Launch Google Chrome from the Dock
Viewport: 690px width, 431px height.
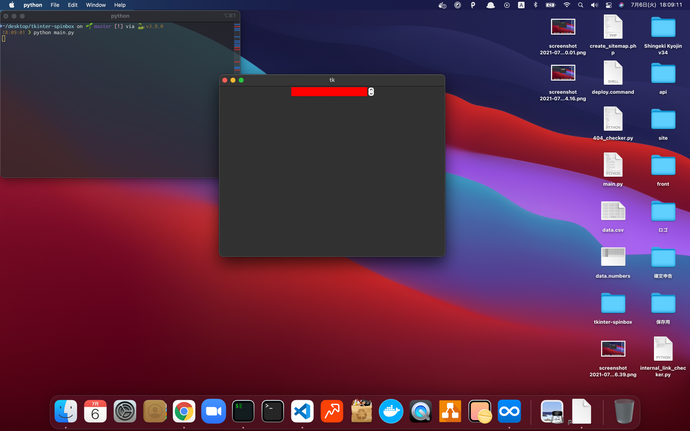coord(184,411)
